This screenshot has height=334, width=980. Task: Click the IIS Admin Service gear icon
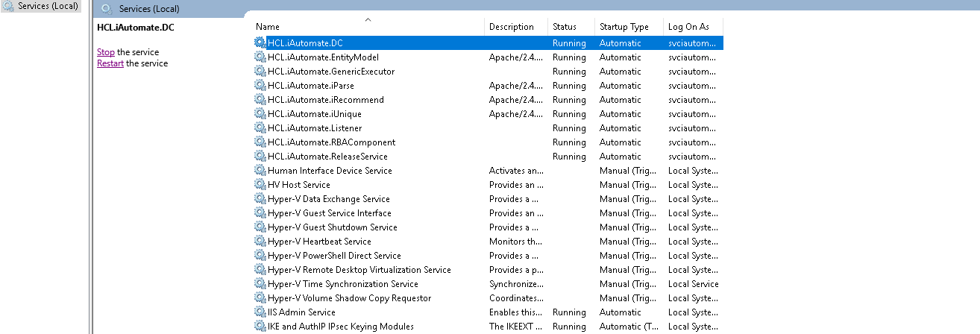tap(260, 312)
